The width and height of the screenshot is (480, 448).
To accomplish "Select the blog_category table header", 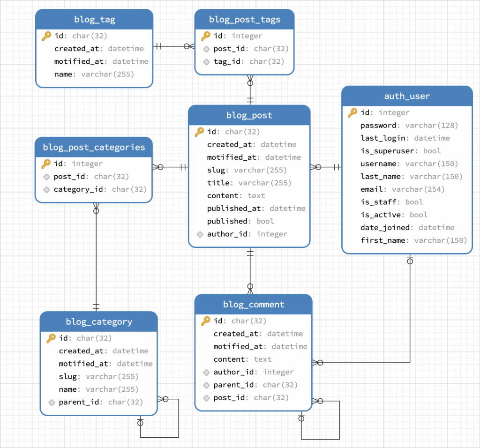I will tap(99, 321).
